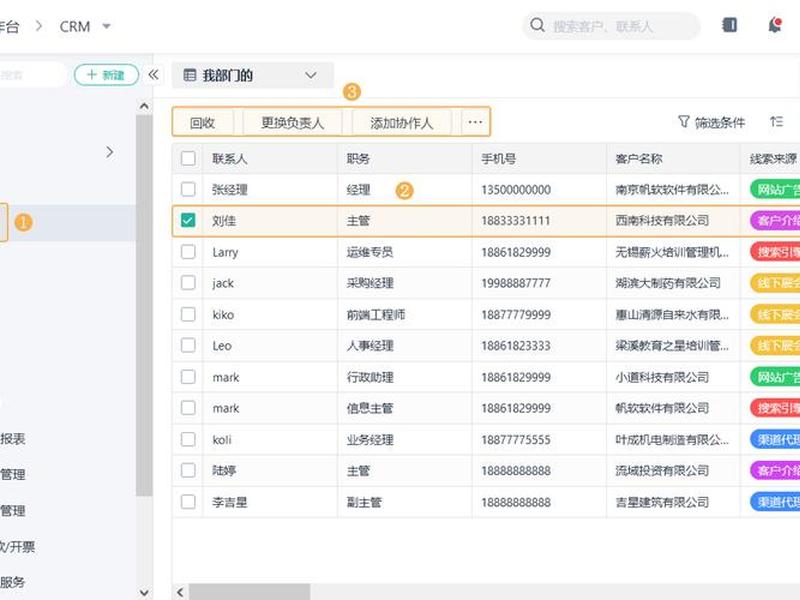Click phone number 18861823333

pos(516,346)
